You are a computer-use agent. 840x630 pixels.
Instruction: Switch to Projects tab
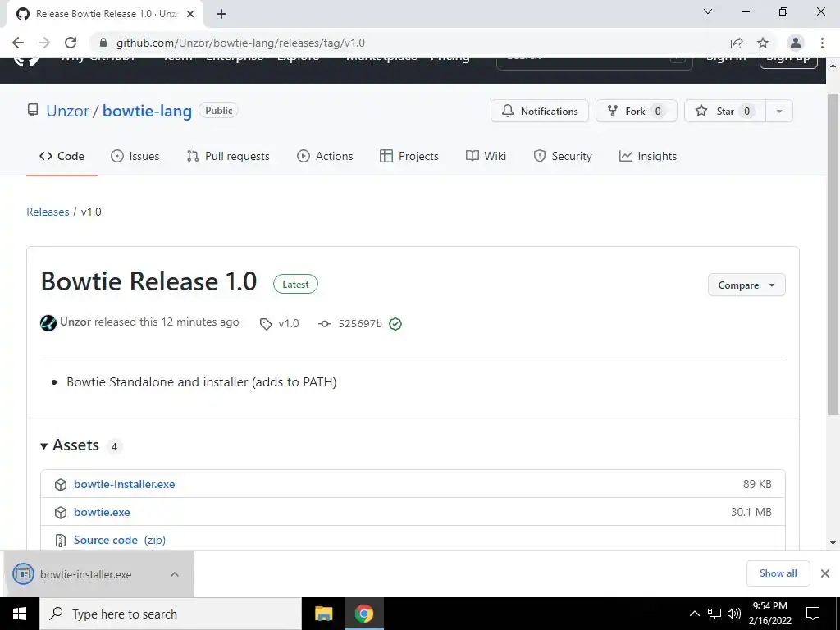coord(409,156)
